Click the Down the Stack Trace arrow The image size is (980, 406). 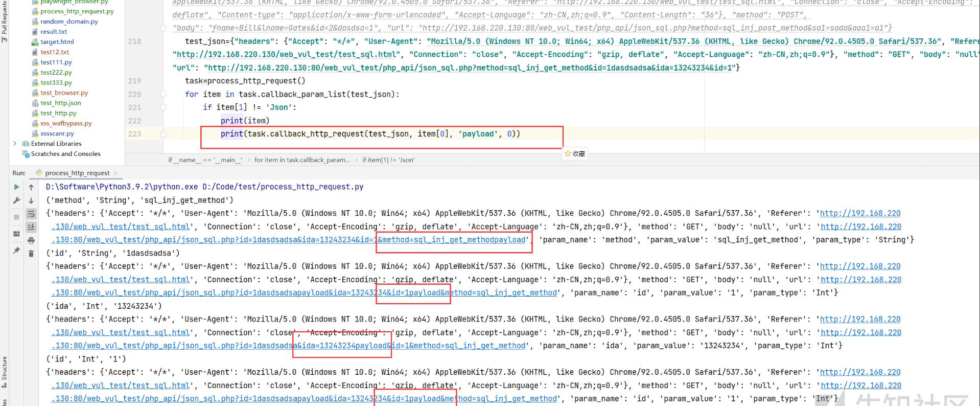(31, 200)
